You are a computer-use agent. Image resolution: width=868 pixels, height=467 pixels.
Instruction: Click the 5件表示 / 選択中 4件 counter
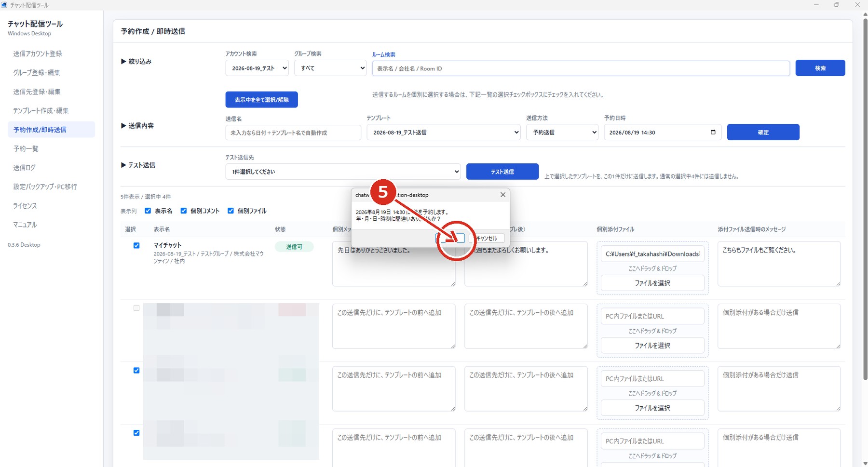146,197
